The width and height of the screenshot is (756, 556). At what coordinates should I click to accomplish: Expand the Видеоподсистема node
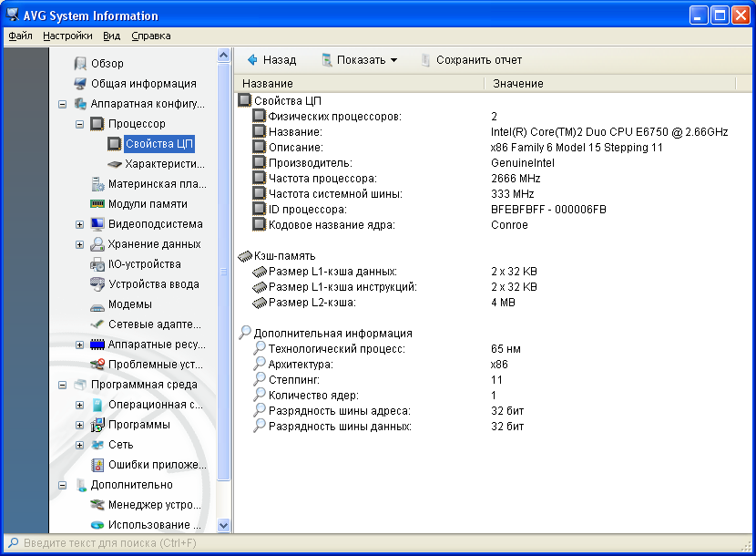79,224
